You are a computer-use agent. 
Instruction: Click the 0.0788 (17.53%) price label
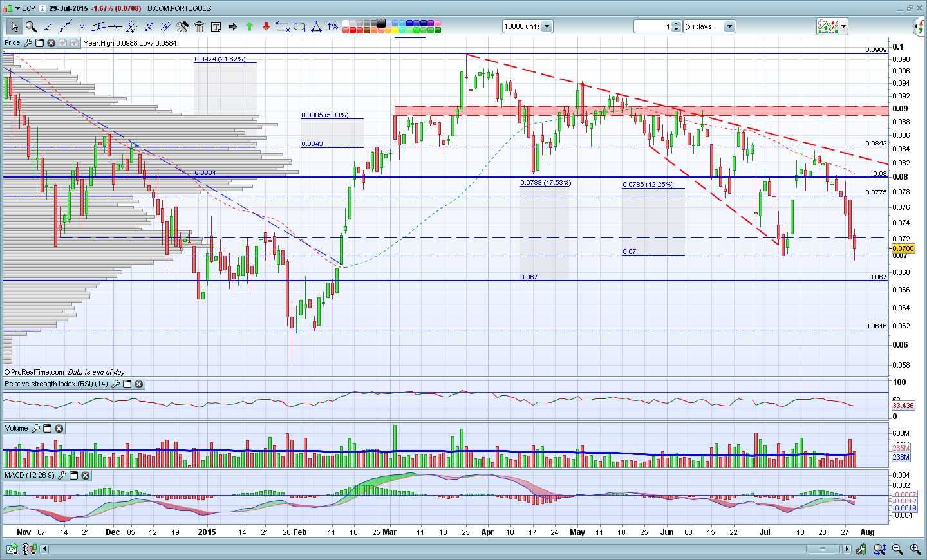coord(546,183)
